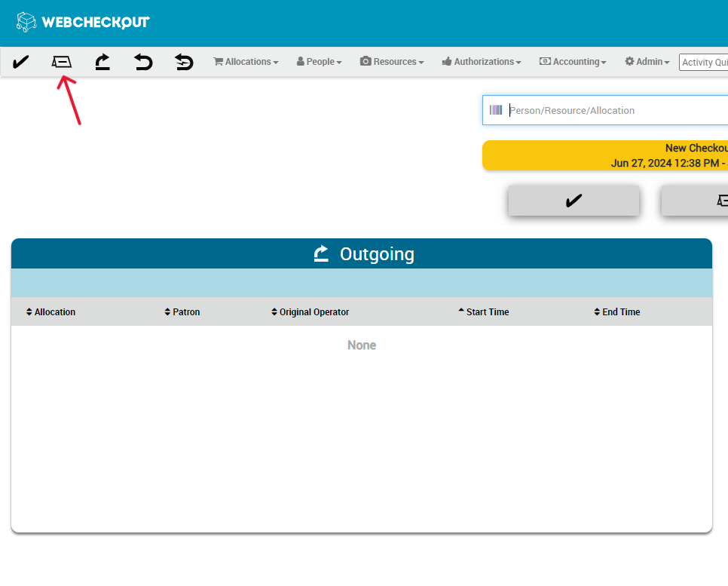Screen dimensions: 728x586
Task: Click the thumbs-up icon beside Authorizations
Action: 447,61
